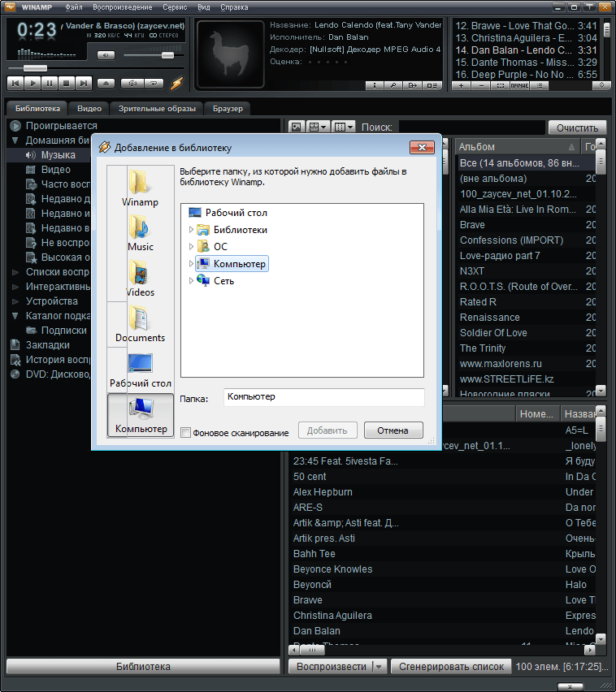Add files with the playlist plus button

[462, 85]
